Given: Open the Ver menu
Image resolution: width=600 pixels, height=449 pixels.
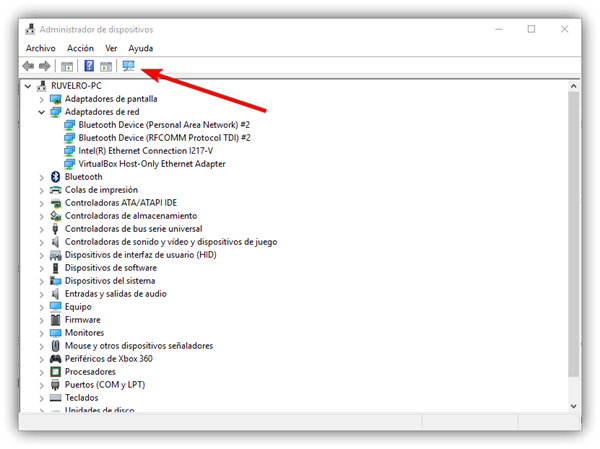Looking at the screenshot, I should (x=111, y=48).
